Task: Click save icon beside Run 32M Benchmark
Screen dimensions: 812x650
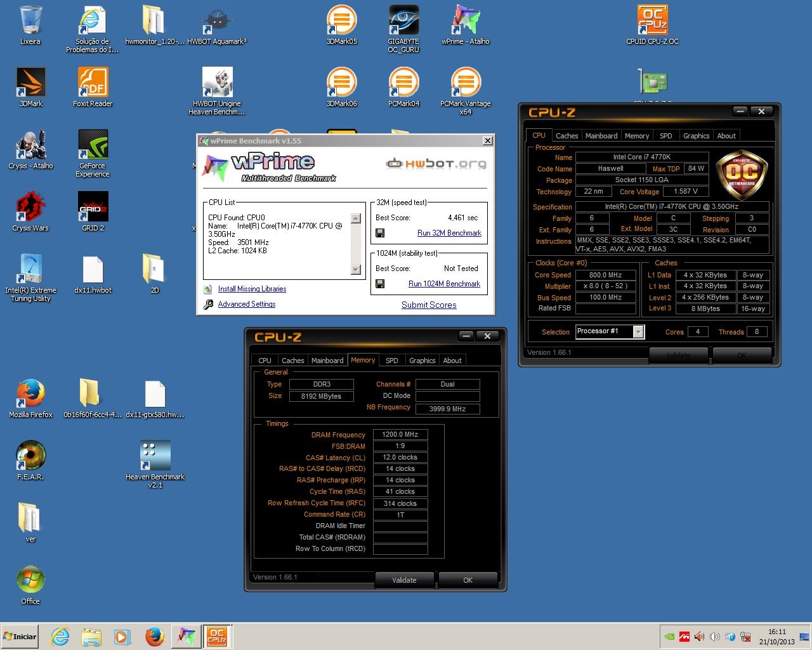Action: click(380, 233)
